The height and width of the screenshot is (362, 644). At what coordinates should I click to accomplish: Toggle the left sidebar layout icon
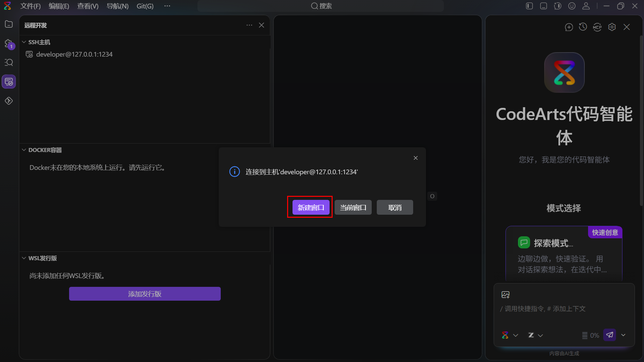click(529, 6)
